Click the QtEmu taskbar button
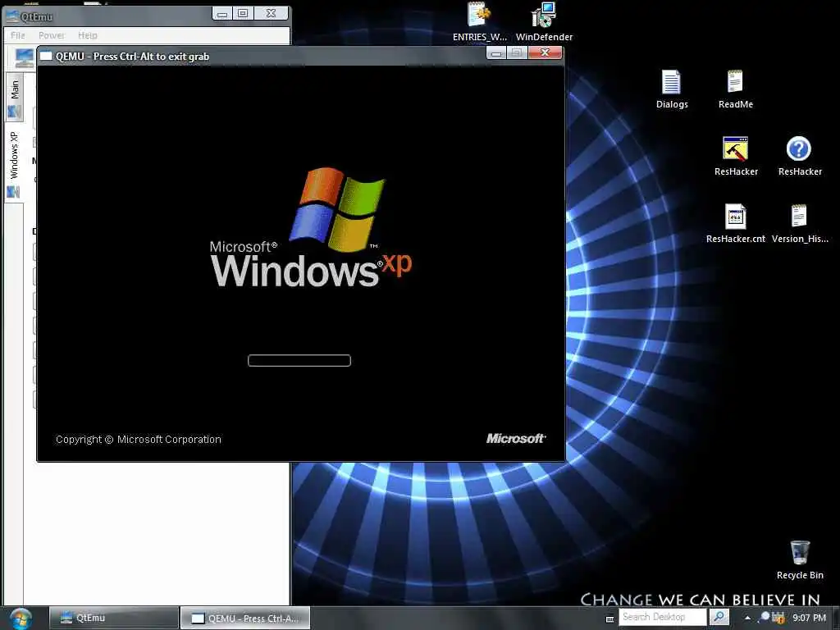 114,618
